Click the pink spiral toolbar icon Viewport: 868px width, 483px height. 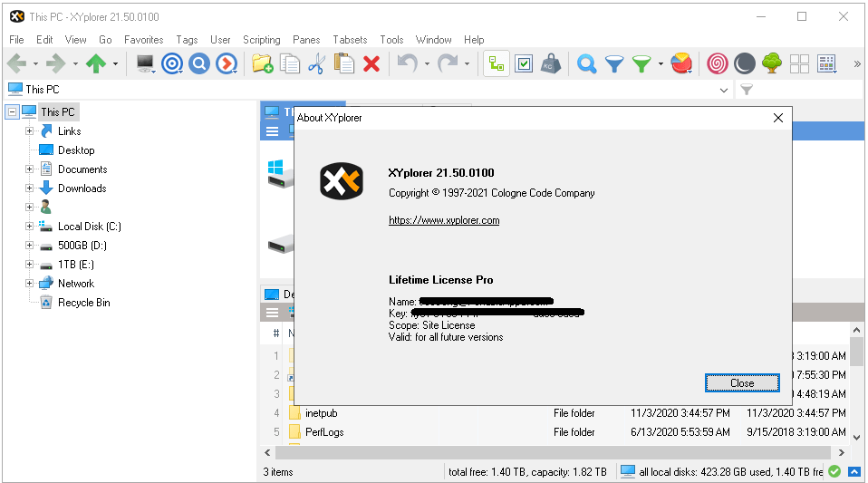(x=718, y=64)
